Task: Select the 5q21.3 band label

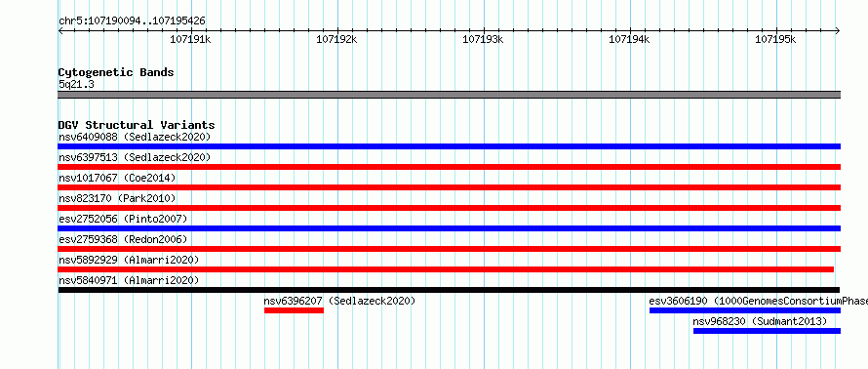Action: (x=76, y=84)
